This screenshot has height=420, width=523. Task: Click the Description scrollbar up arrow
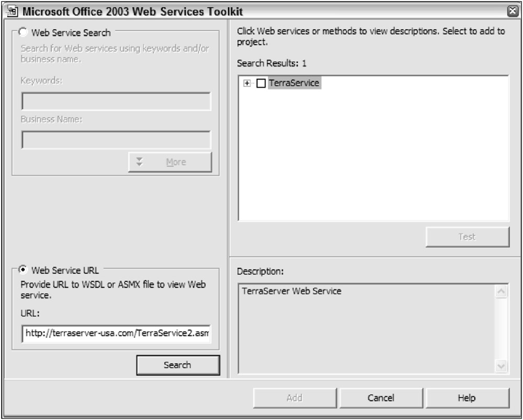[501, 292]
